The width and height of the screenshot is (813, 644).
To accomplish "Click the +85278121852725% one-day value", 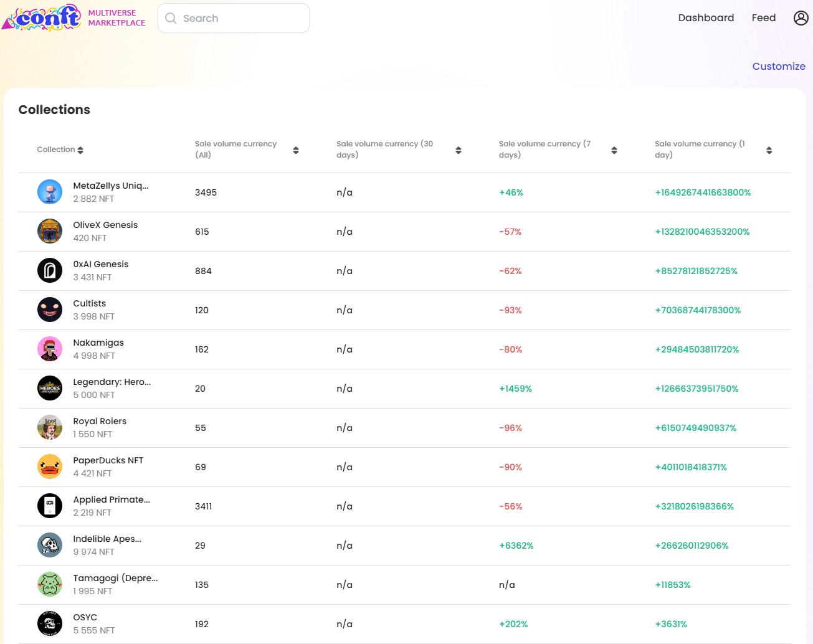I will [696, 271].
